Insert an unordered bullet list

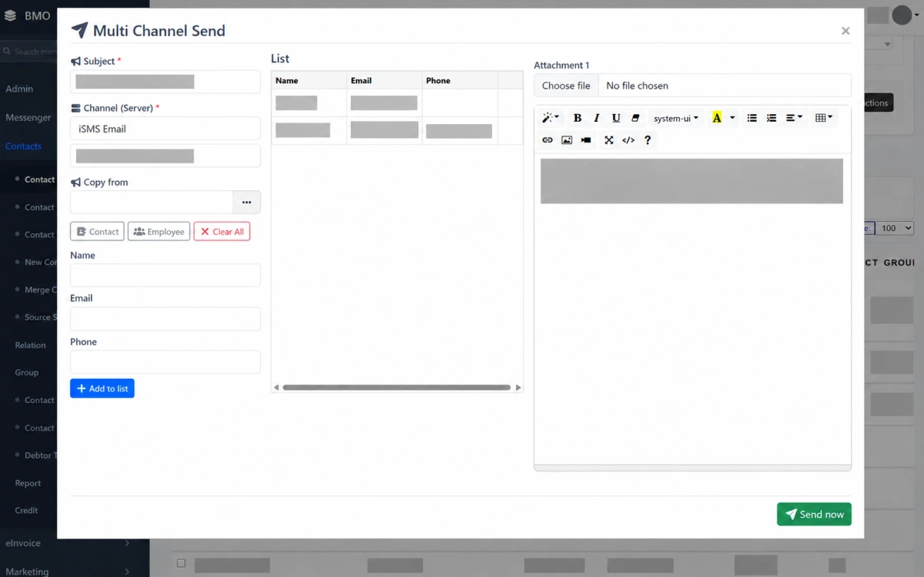click(x=752, y=118)
